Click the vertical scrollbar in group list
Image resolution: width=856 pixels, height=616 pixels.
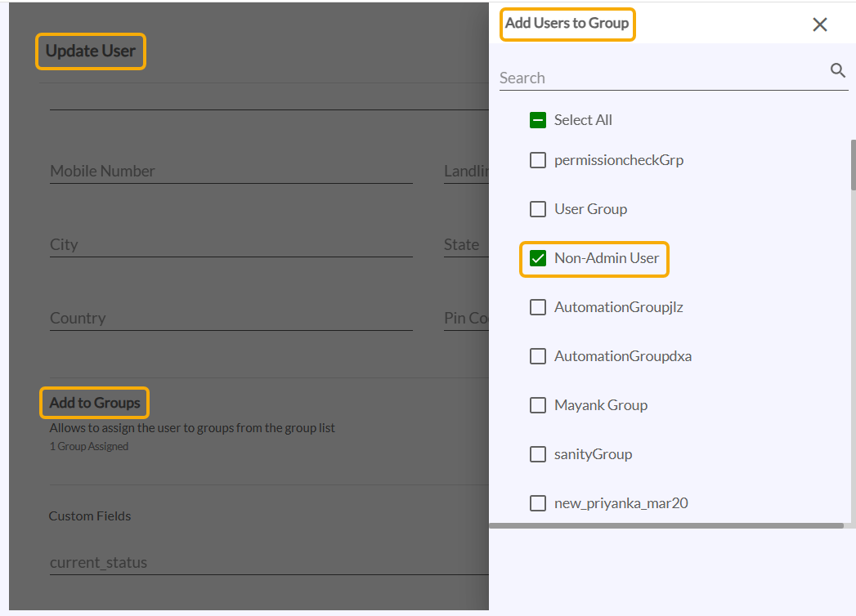(853, 163)
